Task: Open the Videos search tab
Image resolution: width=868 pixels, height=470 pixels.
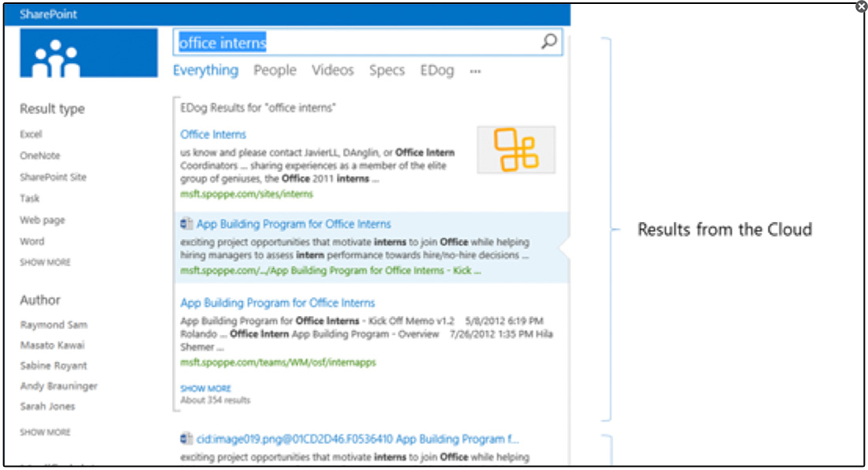Action: pos(333,70)
